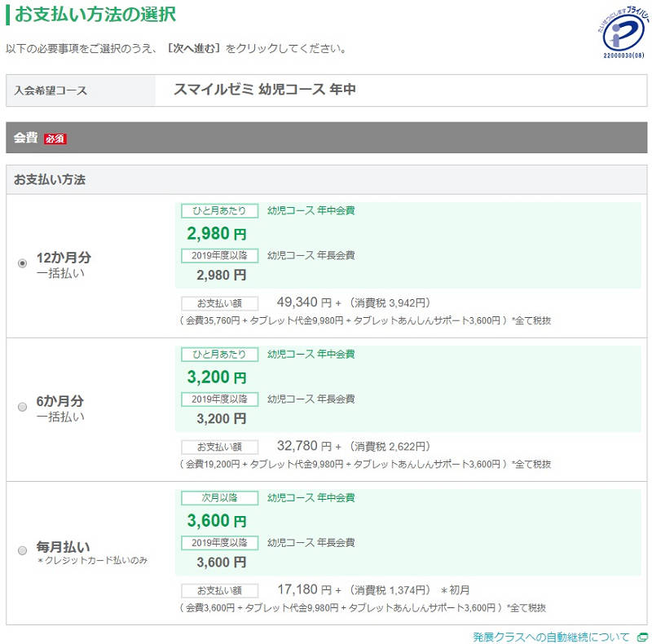Click the green 2,980 円 monthly price
The height and width of the screenshot is (644, 652).
click(x=217, y=233)
